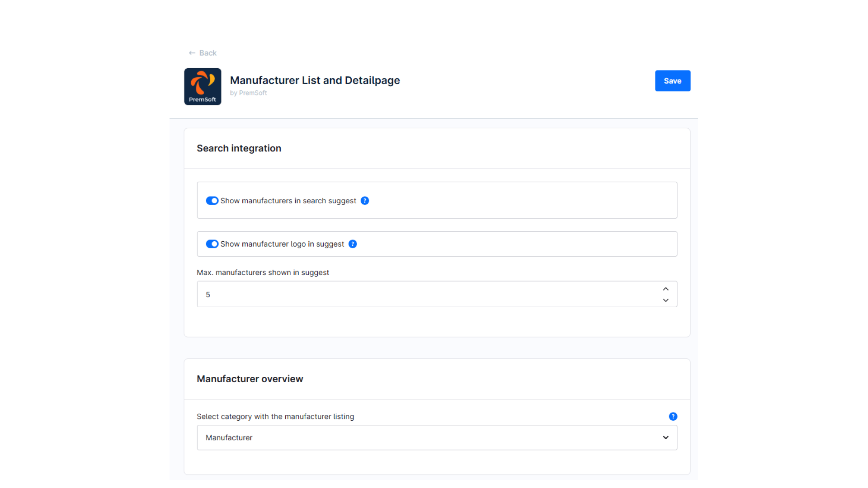Screen dimensions: 868x488
Task: Click the 'by PremSoft' vendor text
Action: (x=248, y=93)
